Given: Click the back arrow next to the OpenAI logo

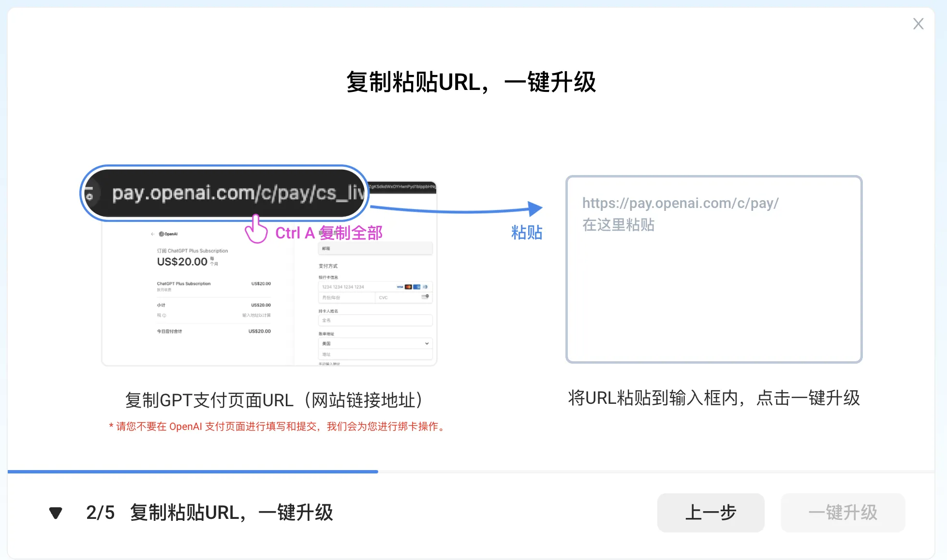Looking at the screenshot, I should pyautogui.click(x=153, y=234).
